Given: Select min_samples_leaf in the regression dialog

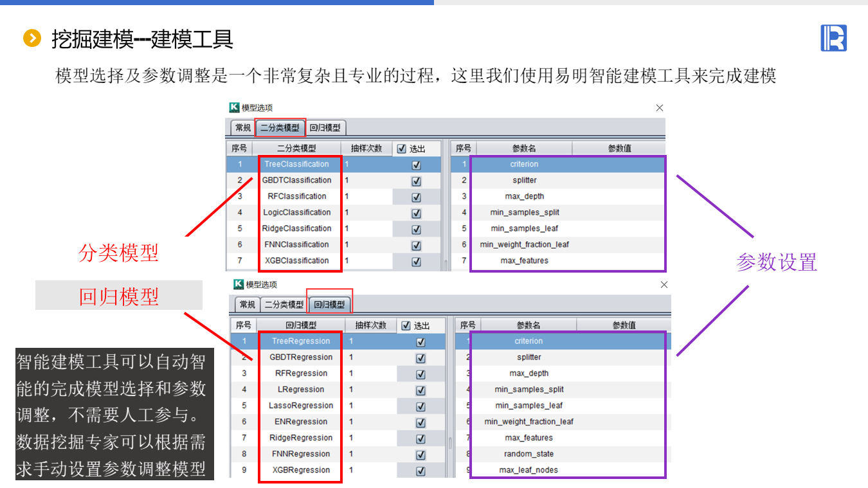Looking at the screenshot, I should tap(529, 405).
